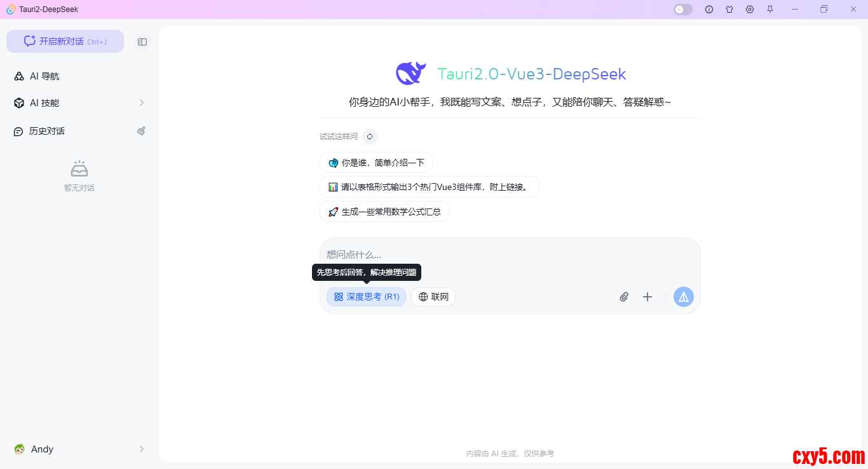Click the empty inbox icon above 暂无对话
Screen dimensions: 868x469
tap(79, 168)
